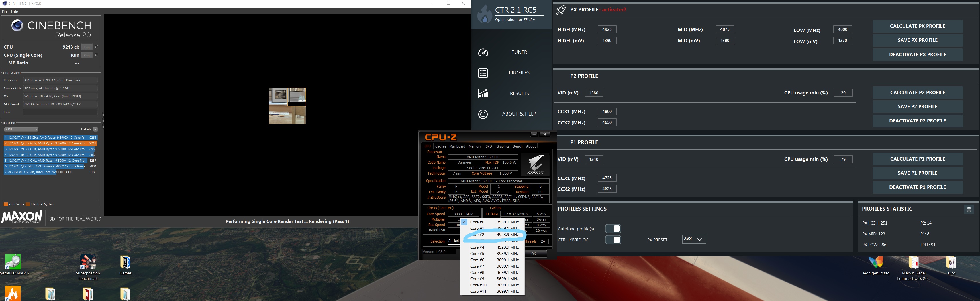The image size is (980, 301).
Task: Switch to the Caches tab in CPU-Z
Action: coord(440,146)
